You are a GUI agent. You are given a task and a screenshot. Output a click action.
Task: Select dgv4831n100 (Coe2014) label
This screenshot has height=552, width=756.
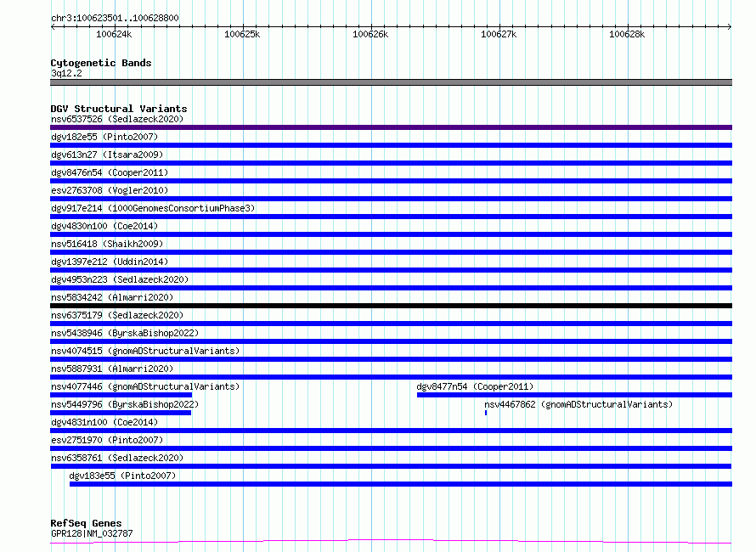pyautogui.click(x=104, y=422)
